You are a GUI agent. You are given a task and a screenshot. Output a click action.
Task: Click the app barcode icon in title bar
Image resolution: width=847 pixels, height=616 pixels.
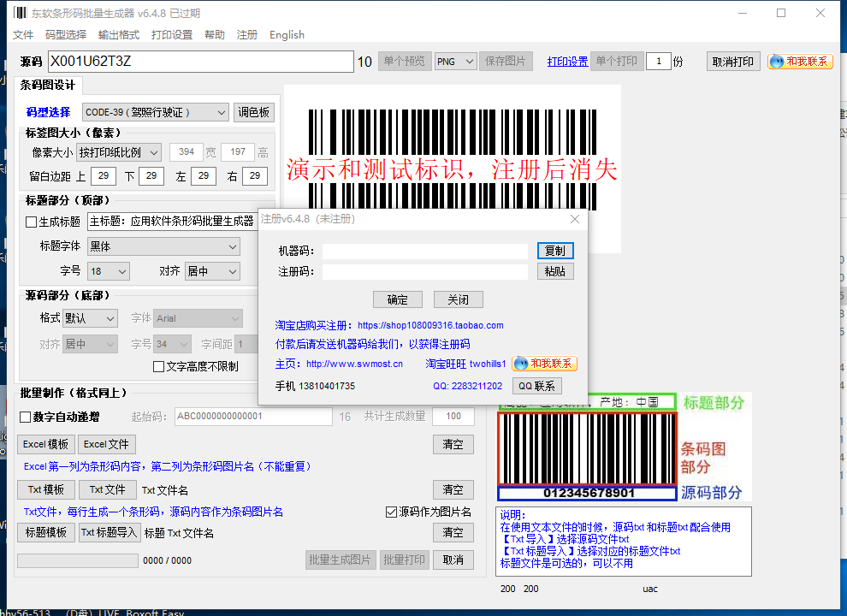coord(19,13)
